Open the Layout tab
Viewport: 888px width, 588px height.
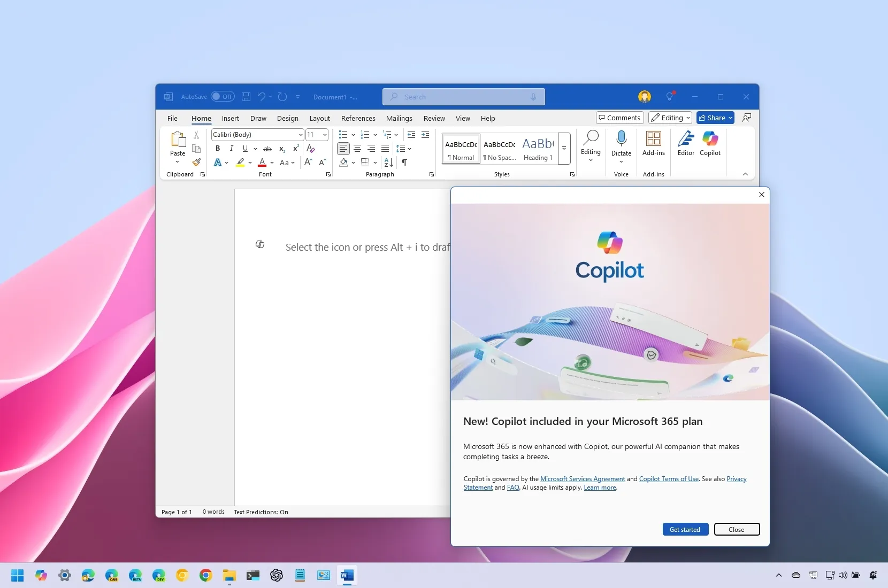320,118
